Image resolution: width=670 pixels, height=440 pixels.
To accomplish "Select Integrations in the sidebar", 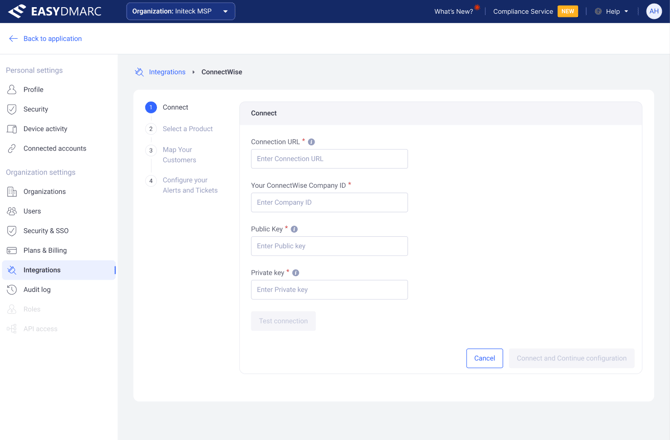I will [59, 270].
